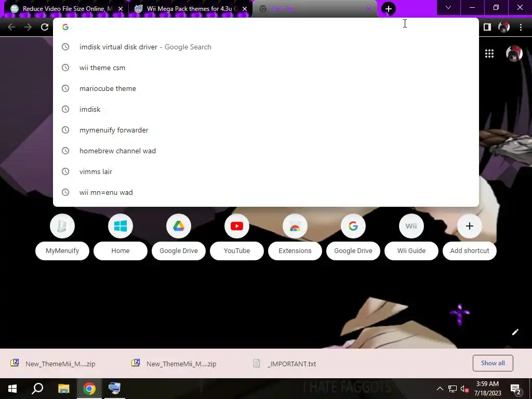Go back using the back arrow
Screen dimensions: 532x399
[11, 27]
